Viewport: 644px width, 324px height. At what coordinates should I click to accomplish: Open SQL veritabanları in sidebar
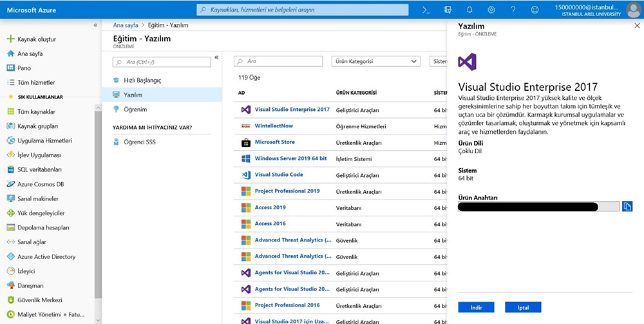point(39,169)
